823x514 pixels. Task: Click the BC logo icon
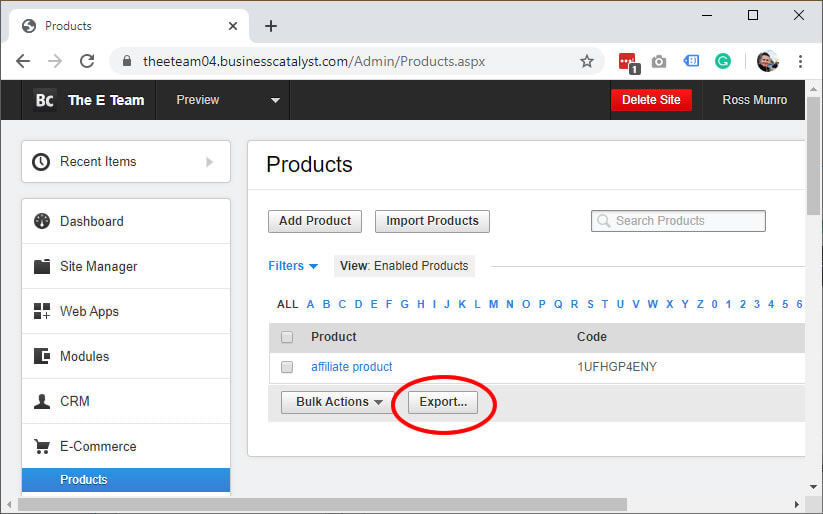pos(44,100)
